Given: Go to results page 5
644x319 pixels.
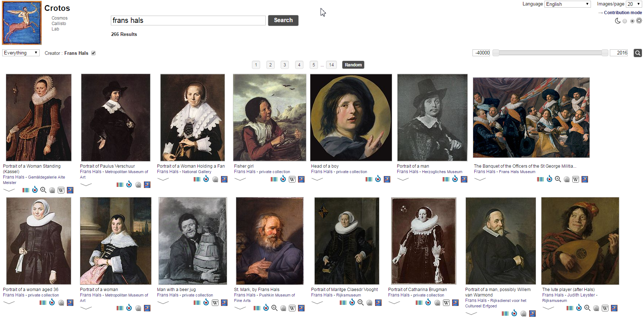Looking at the screenshot, I should (314, 65).
